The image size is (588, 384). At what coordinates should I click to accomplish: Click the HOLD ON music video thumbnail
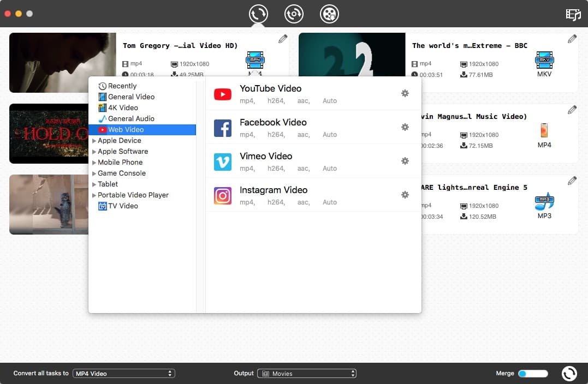pos(49,134)
